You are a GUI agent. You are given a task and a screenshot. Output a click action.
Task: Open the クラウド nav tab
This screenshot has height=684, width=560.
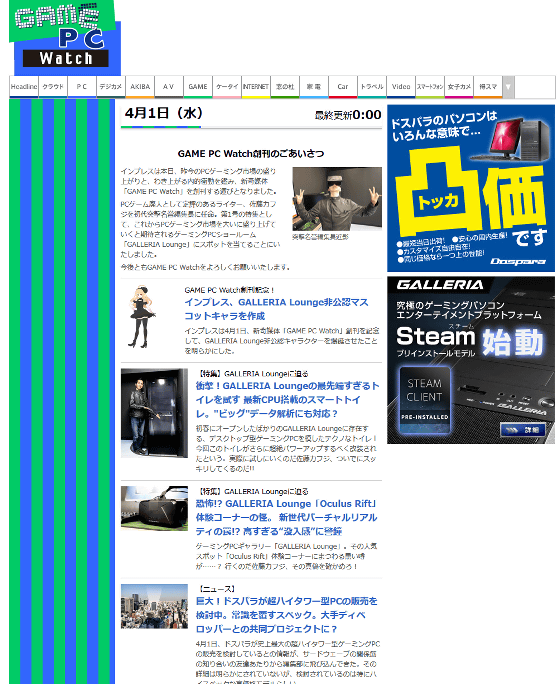pos(53,87)
